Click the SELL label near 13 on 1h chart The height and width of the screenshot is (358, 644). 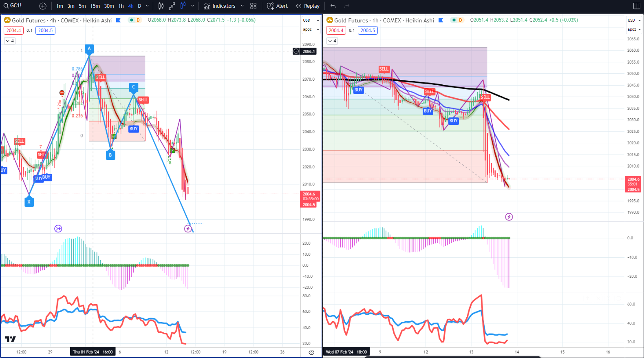point(485,97)
